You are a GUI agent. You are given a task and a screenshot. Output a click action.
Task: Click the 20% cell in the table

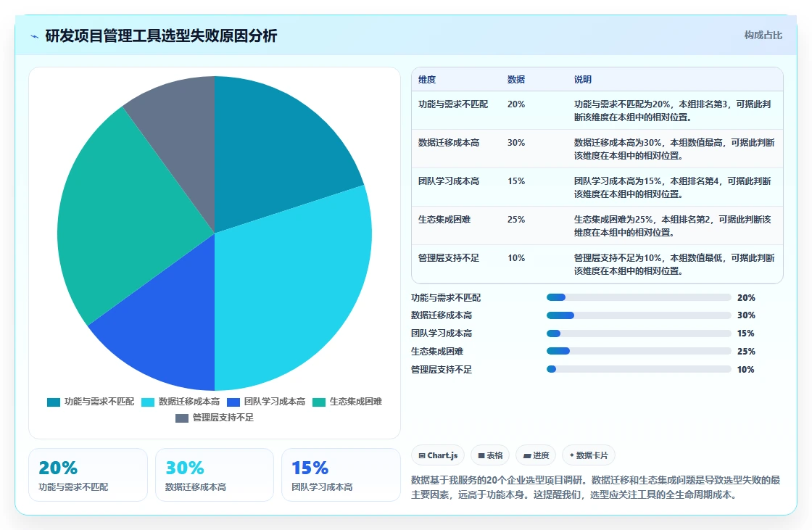(x=515, y=104)
